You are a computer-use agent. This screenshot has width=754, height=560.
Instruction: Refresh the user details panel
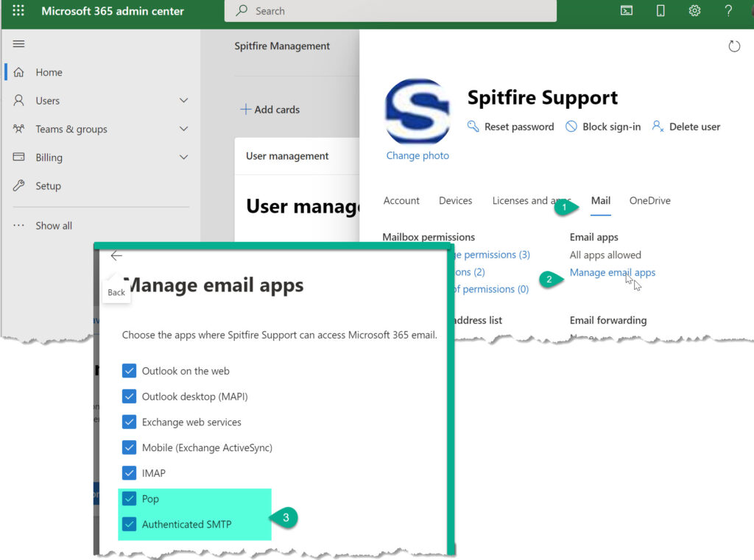click(x=734, y=46)
